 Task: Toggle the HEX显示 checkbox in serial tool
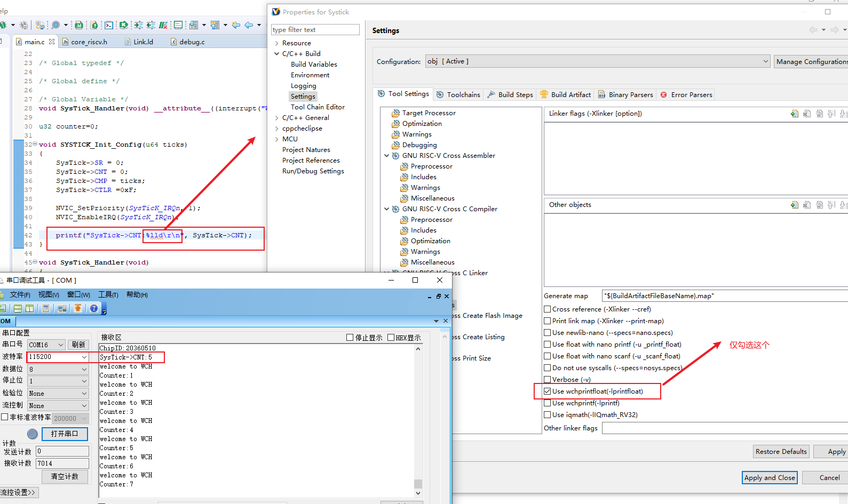click(x=391, y=337)
